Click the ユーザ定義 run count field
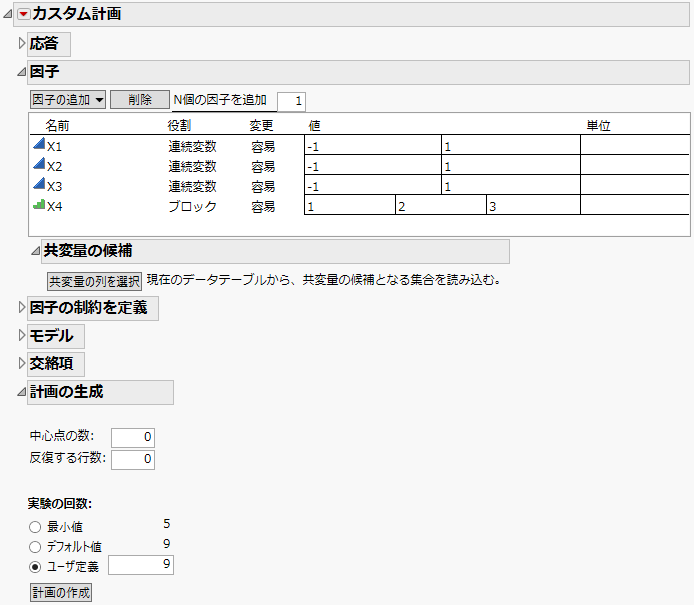 141,565
